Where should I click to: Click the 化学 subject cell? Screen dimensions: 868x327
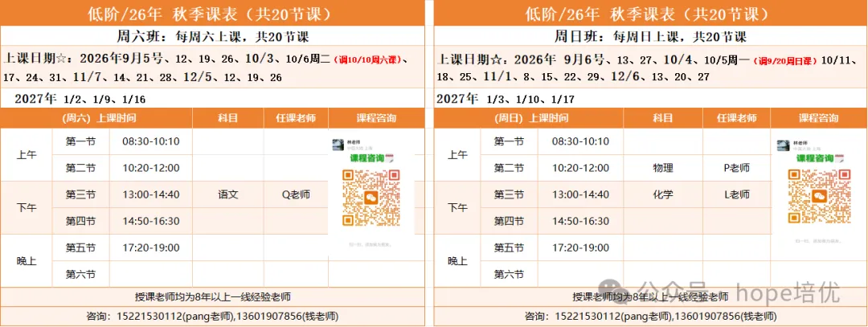coord(662,194)
